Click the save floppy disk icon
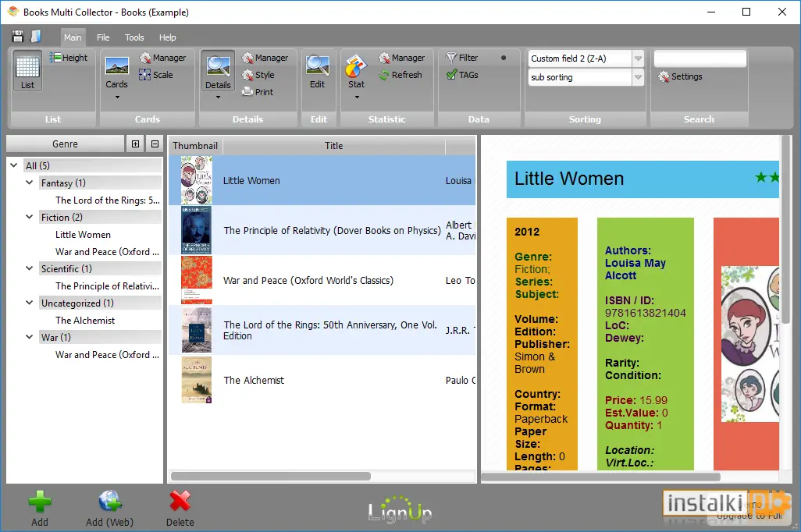The image size is (801, 532). (x=18, y=36)
